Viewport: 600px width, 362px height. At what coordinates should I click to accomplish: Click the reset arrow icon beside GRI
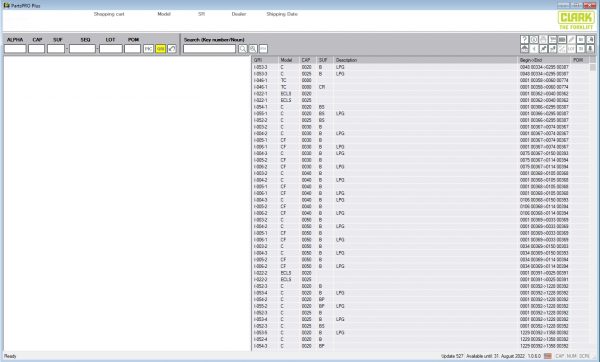coord(172,49)
